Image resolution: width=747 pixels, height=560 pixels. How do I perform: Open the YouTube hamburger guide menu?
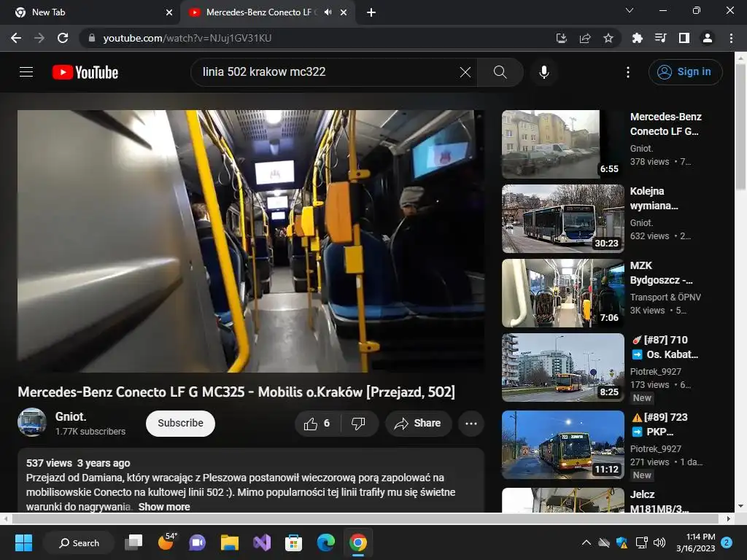point(26,72)
